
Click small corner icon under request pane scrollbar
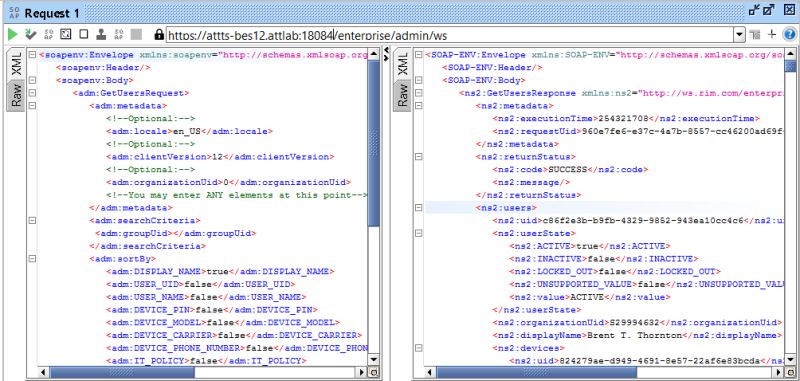click(x=373, y=372)
